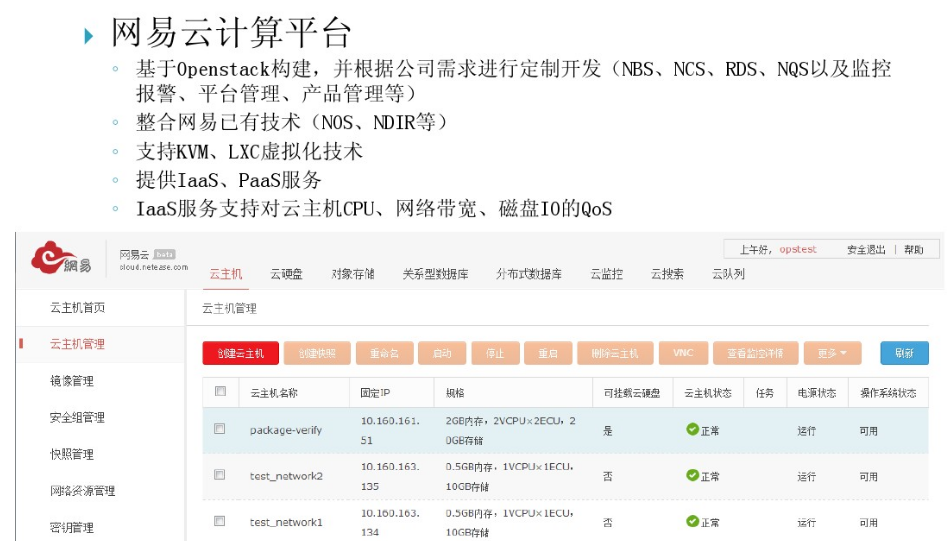Switch to the 云搜索 tab

click(x=667, y=274)
